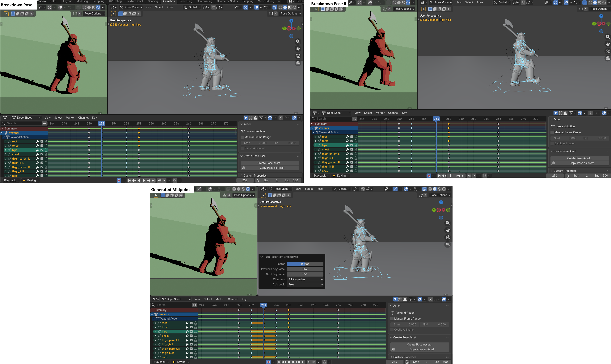Click pan hand icon in Generated Midpoint viewport

[x=448, y=230]
